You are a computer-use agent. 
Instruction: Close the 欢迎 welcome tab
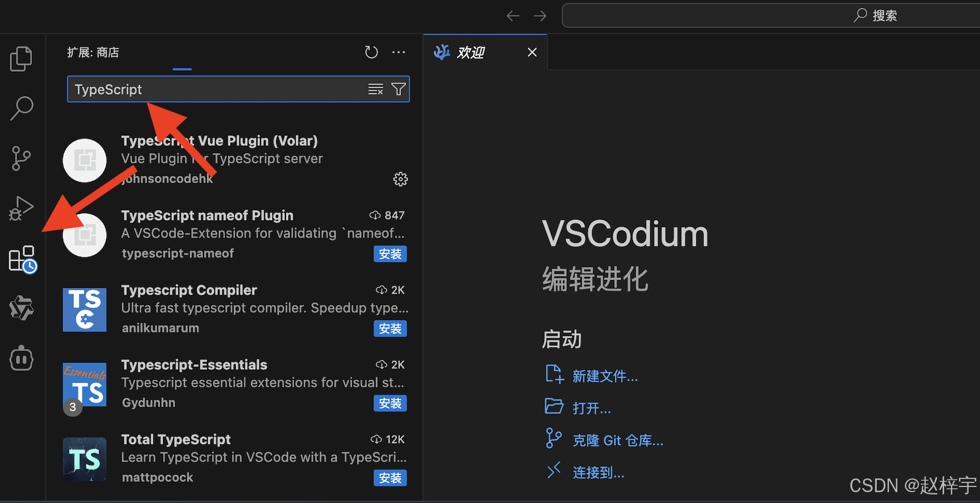point(532,52)
